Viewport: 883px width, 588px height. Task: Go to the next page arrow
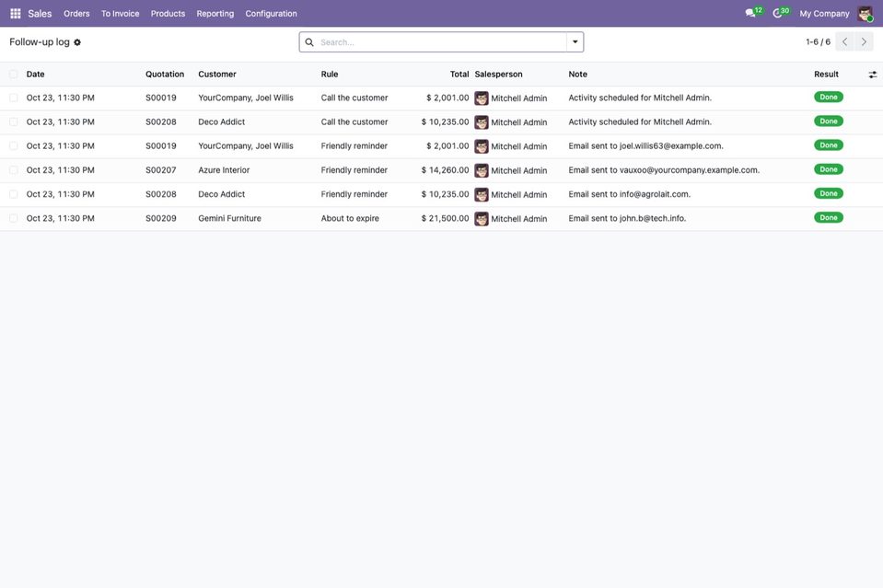pyautogui.click(x=864, y=41)
